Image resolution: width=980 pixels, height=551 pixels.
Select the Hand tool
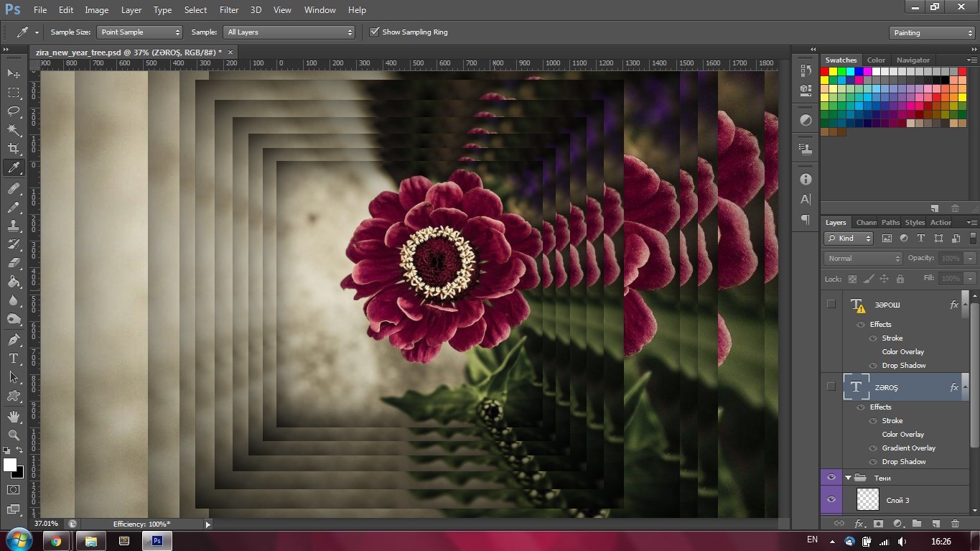coord(14,416)
